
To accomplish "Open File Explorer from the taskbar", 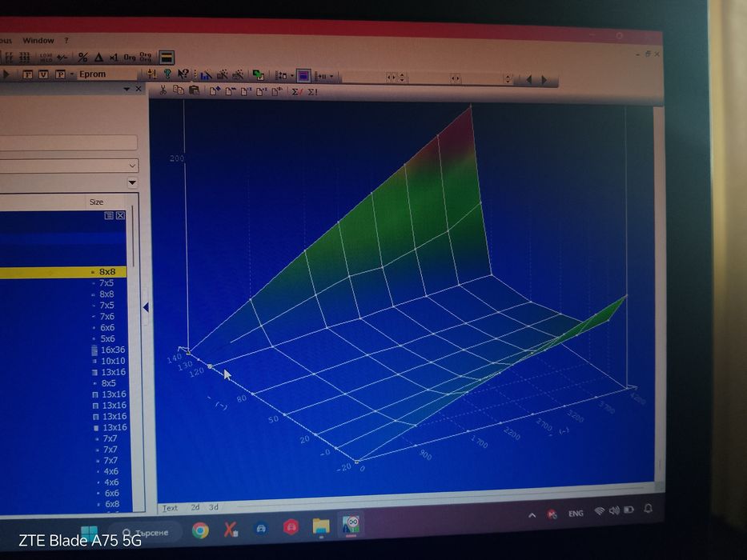I will tap(321, 526).
